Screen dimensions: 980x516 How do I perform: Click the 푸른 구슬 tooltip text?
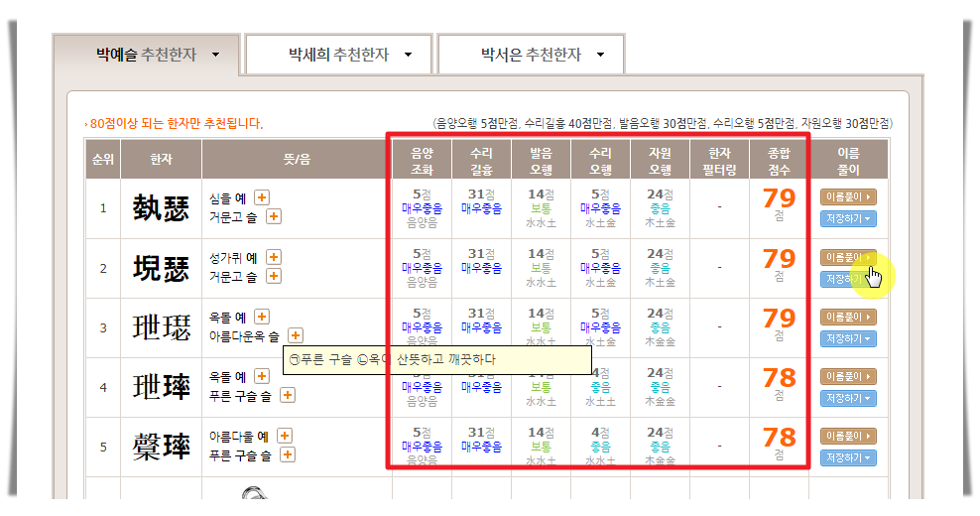(393, 359)
